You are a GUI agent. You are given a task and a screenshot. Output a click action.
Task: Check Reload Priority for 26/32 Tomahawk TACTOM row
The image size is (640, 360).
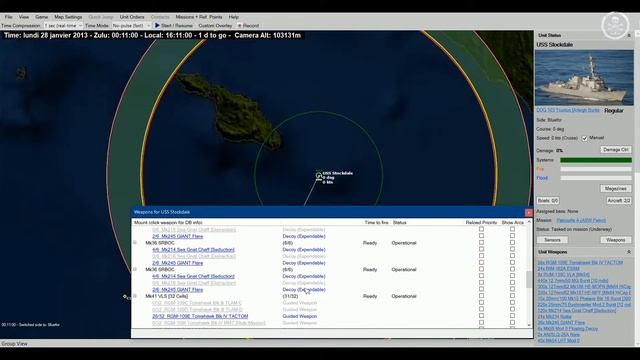(481, 316)
